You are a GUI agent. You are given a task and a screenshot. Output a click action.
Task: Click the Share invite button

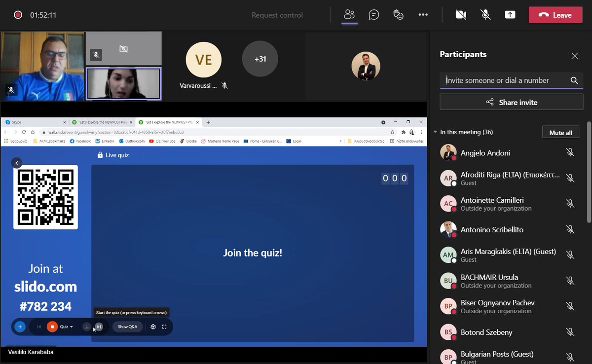pyautogui.click(x=512, y=102)
